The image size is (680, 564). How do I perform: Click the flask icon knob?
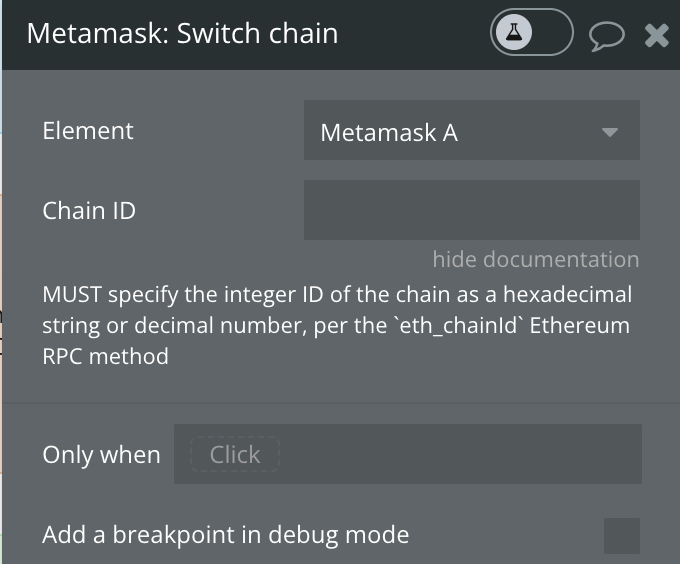514,32
